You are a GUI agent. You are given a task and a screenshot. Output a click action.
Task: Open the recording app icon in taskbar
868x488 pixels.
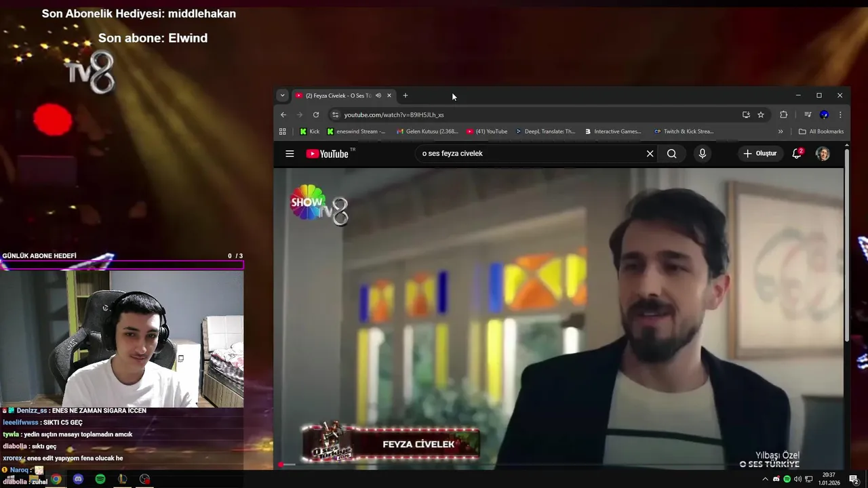click(x=144, y=479)
